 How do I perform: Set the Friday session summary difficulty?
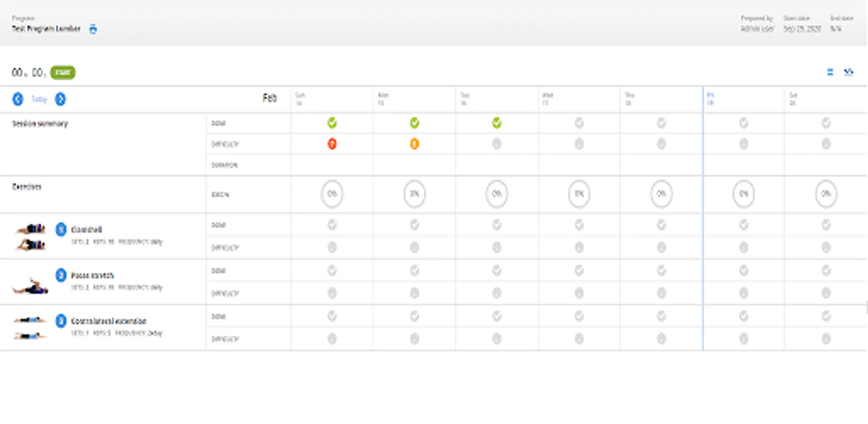coord(744,144)
